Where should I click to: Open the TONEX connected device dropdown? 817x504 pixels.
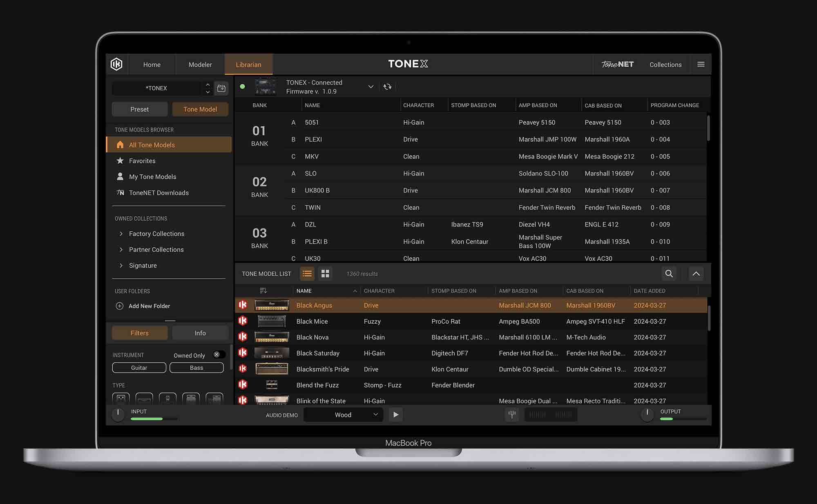pos(371,87)
